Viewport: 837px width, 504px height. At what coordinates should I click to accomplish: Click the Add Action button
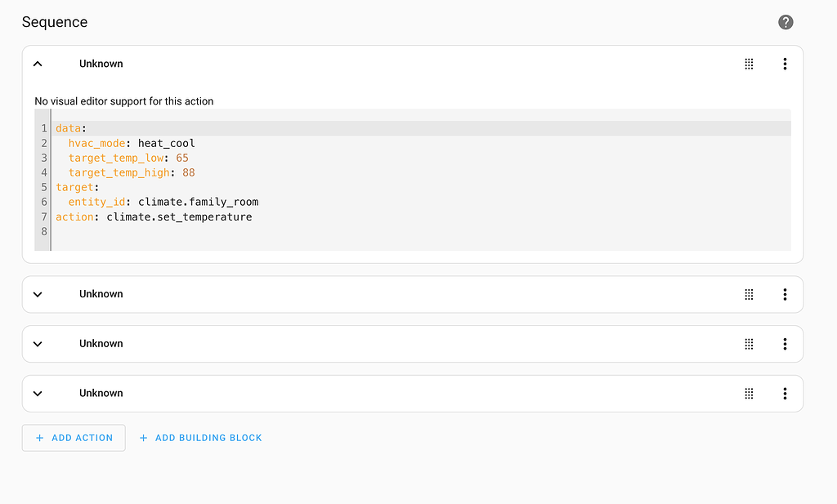pyautogui.click(x=74, y=438)
